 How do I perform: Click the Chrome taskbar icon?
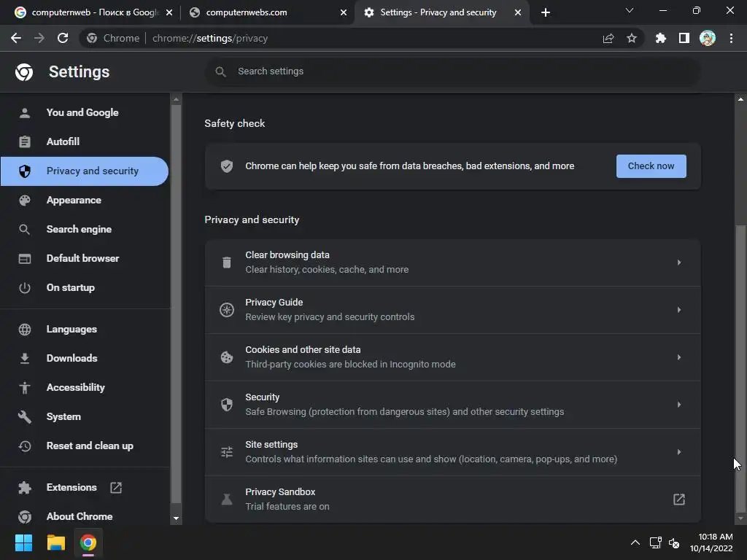88,542
